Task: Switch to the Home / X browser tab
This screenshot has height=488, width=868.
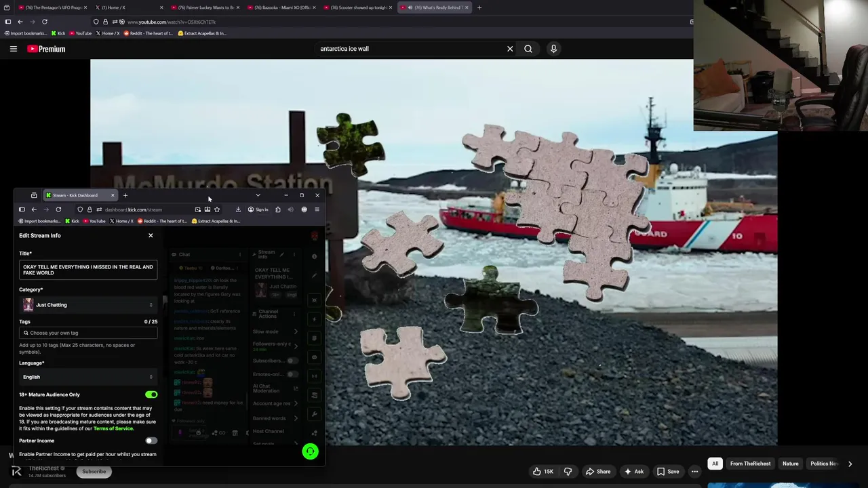Action: (x=129, y=7)
